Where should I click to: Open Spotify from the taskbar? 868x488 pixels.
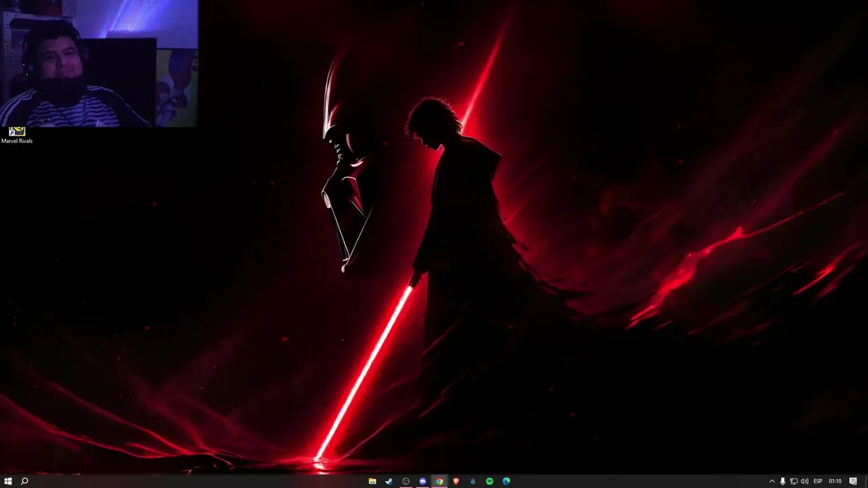coord(490,481)
